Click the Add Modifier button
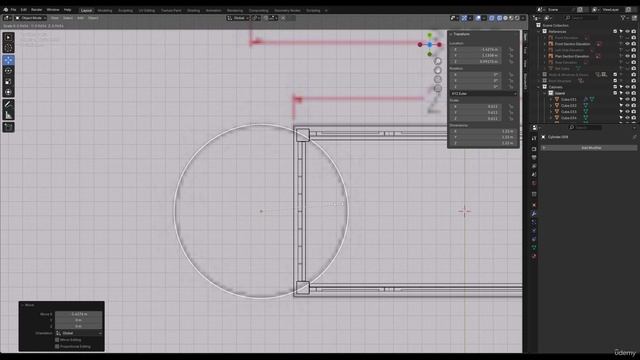Image resolution: width=640 pixels, height=360 pixels. [x=589, y=148]
